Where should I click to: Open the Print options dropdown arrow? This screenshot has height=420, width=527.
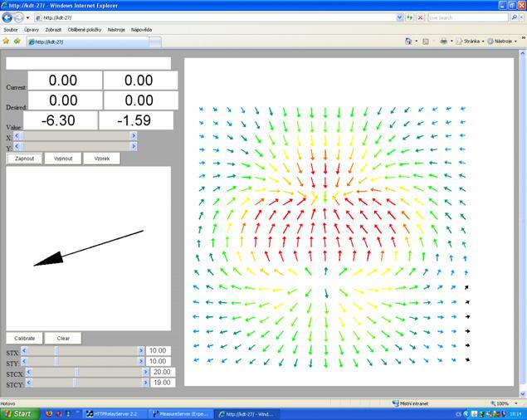[451, 41]
